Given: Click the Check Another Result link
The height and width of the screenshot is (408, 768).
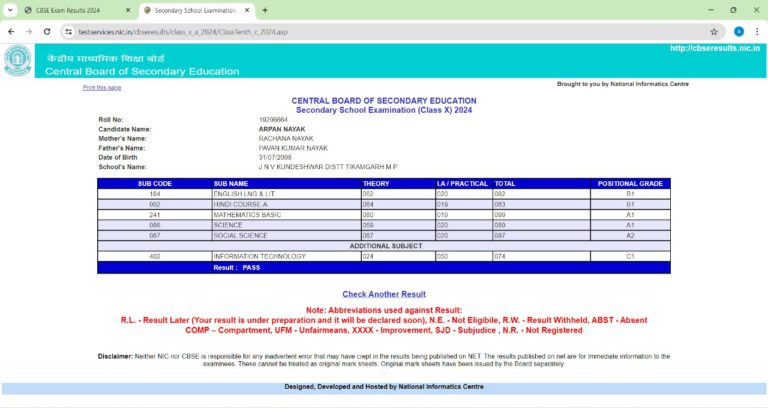Looking at the screenshot, I should [384, 294].
